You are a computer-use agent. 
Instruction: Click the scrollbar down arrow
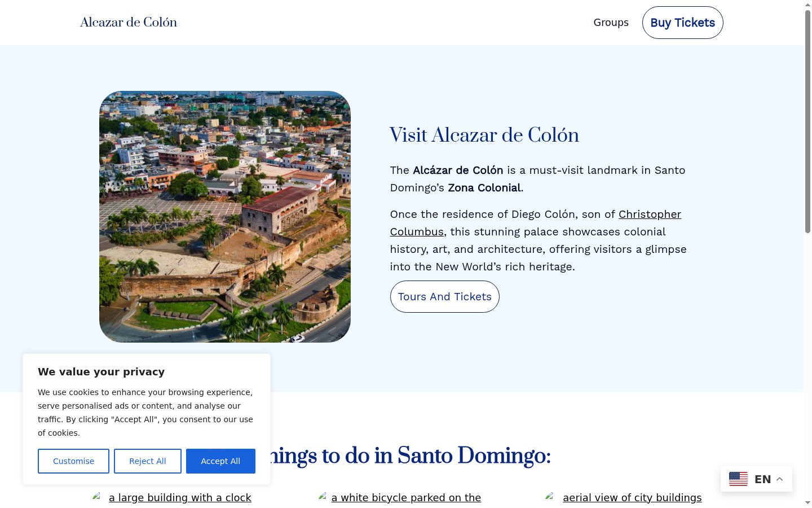click(x=807, y=503)
